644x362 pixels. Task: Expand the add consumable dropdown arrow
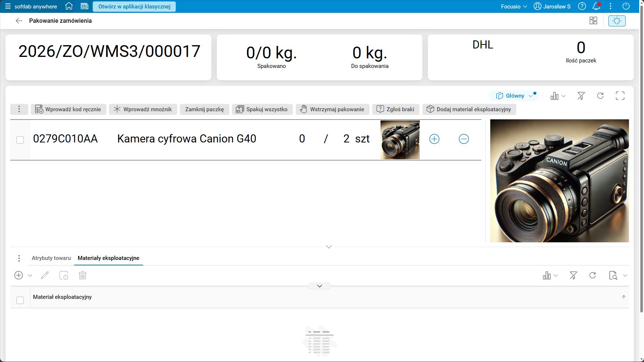pos(30,276)
